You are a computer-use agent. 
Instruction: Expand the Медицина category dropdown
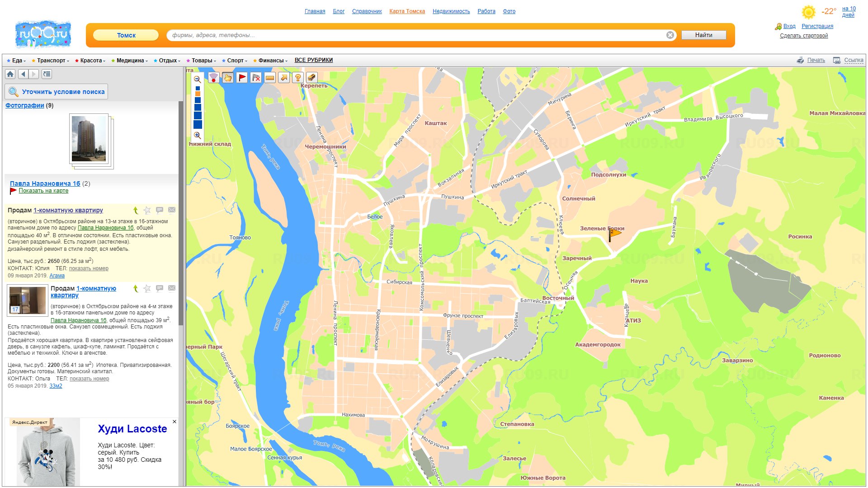click(130, 61)
